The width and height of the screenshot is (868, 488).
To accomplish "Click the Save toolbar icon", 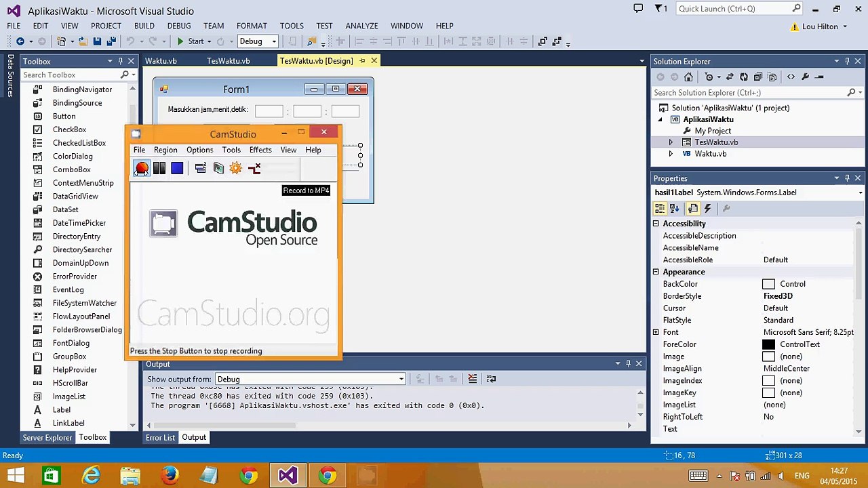I will click(97, 41).
